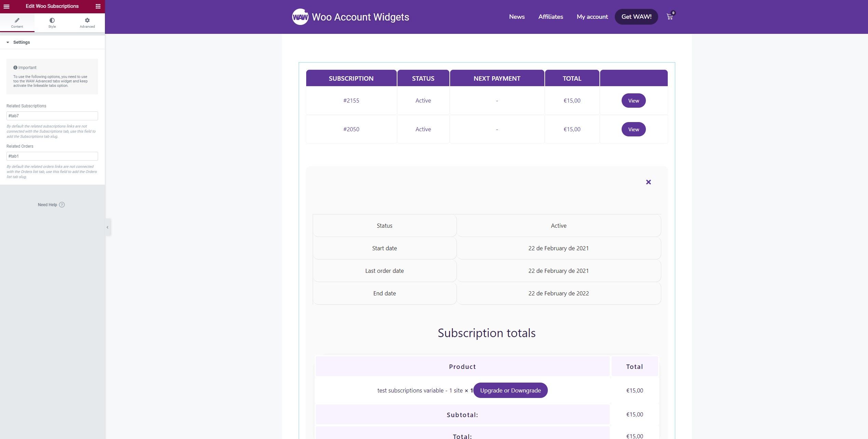Click the Last order date label
The height and width of the screenshot is (439, 868).
click(384, 271)
